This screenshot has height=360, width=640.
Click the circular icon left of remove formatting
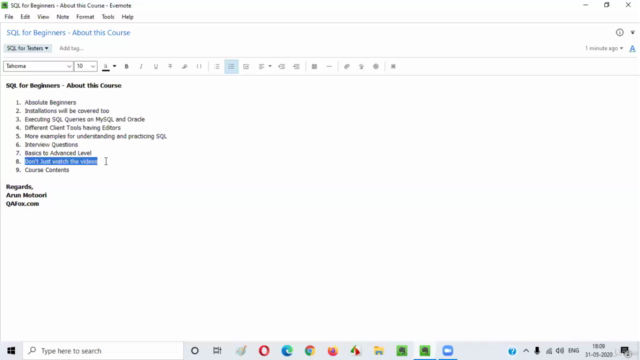tap(376, 66)
